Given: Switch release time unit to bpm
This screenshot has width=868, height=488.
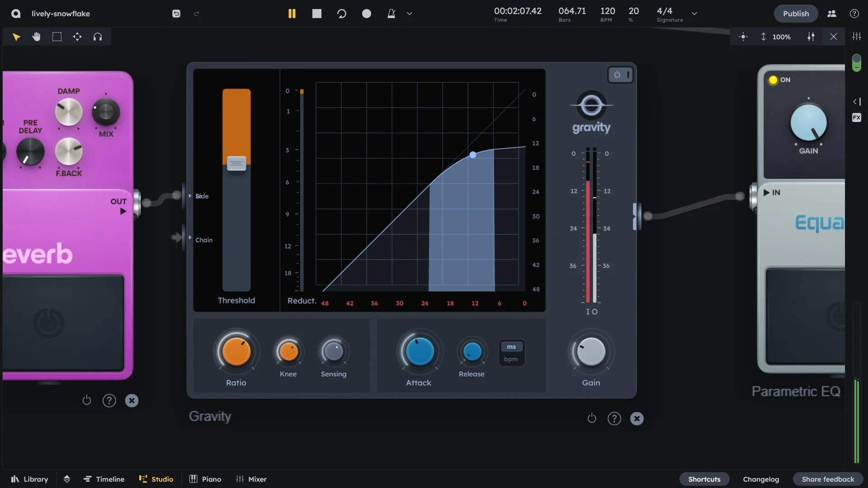Looking at the screenshot, I should pos(511,359).
